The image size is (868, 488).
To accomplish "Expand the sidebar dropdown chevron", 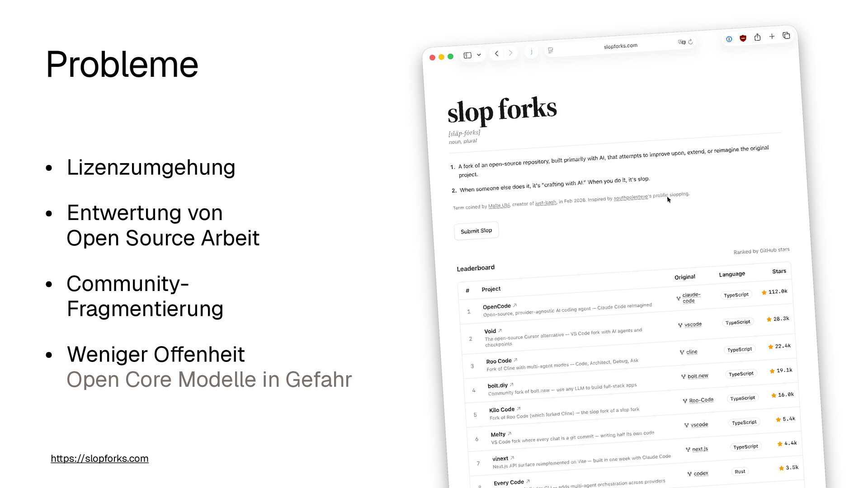I will coord(479,55).
